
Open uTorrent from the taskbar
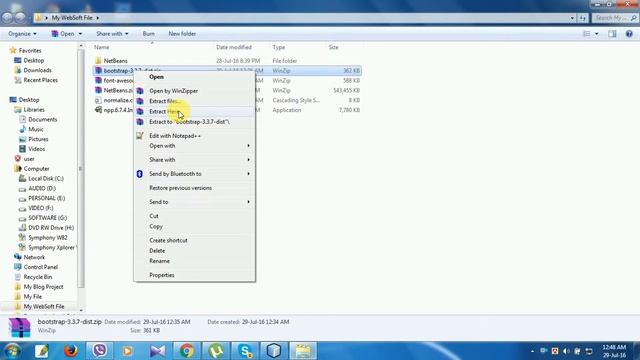click(216, 351)
